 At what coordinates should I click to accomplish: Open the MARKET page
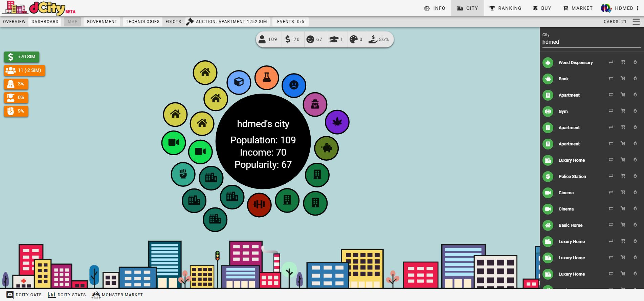(x=578, y=8)
